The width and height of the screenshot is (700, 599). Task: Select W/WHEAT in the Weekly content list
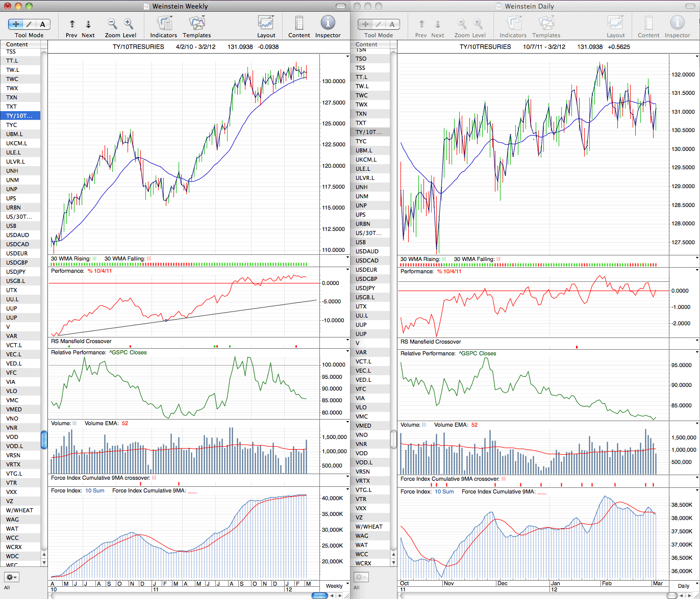(x=20, y=510)
